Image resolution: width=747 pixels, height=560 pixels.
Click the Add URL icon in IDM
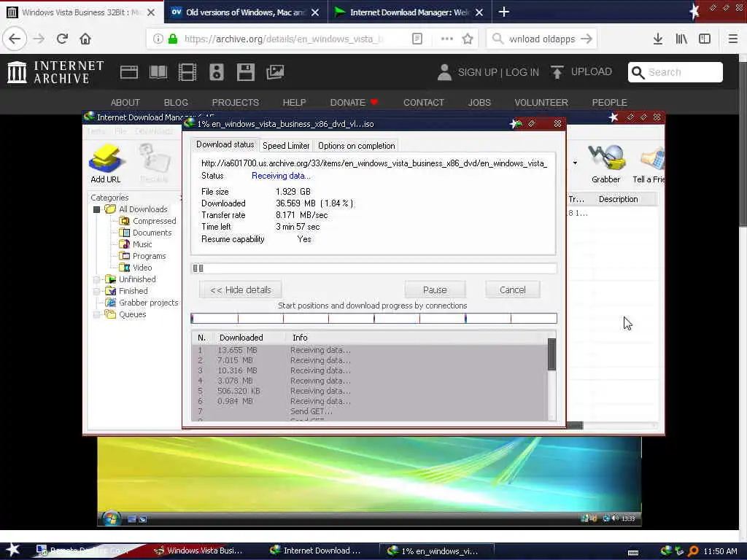106,158
